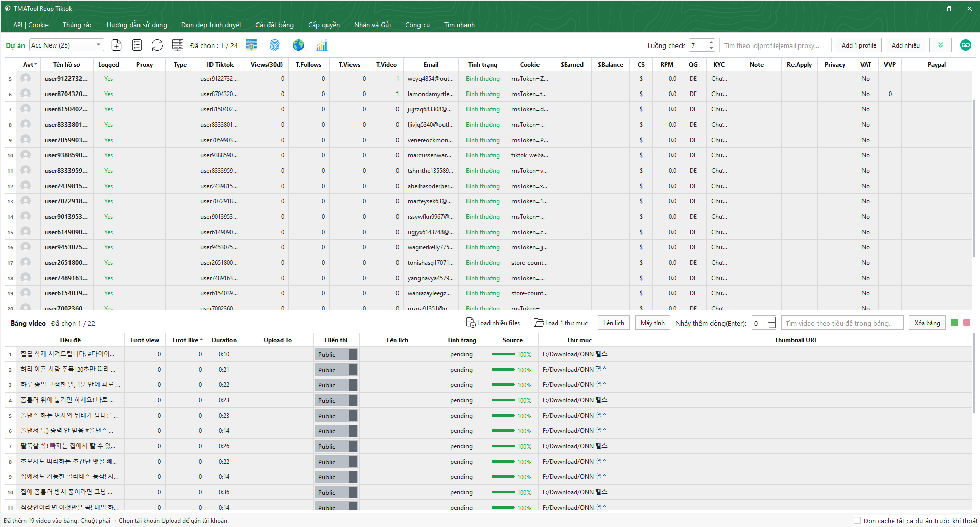980x527 pixels.
Task: Open the project list icon
Action: pos(137,45)
